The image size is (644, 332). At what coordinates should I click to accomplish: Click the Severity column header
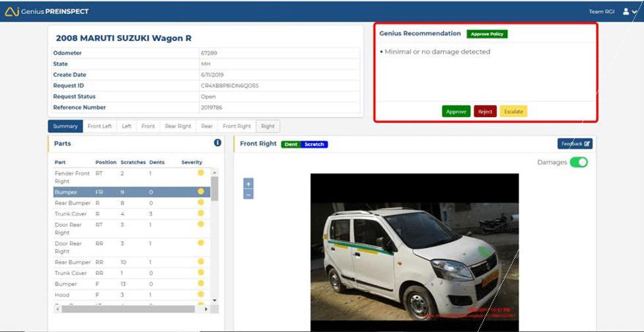coord(192,163)
